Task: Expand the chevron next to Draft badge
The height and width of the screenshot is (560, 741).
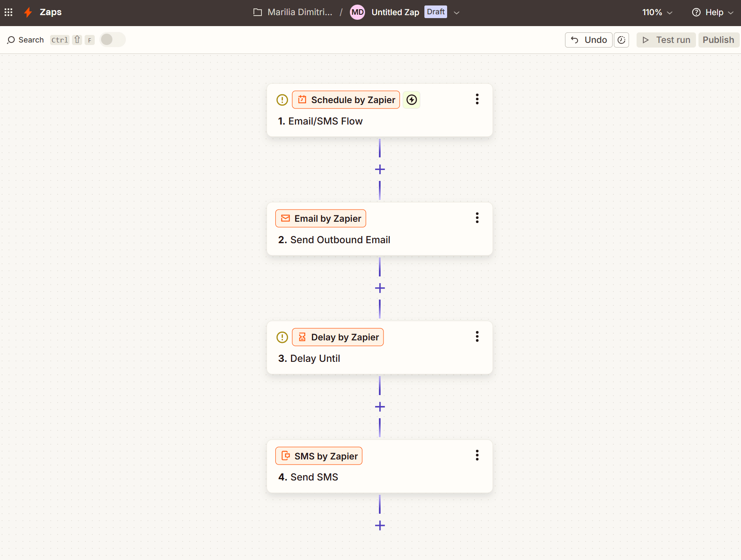Action: click(456, 13)
